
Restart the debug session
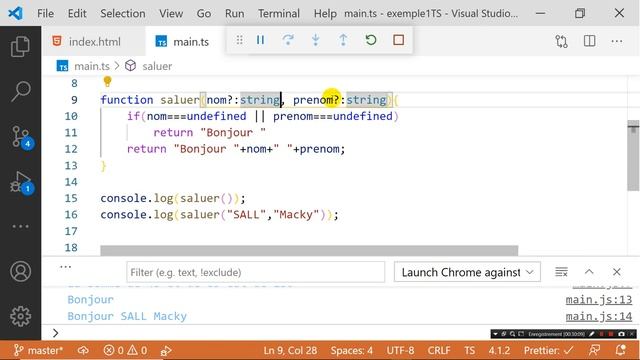tap(371, 40)
